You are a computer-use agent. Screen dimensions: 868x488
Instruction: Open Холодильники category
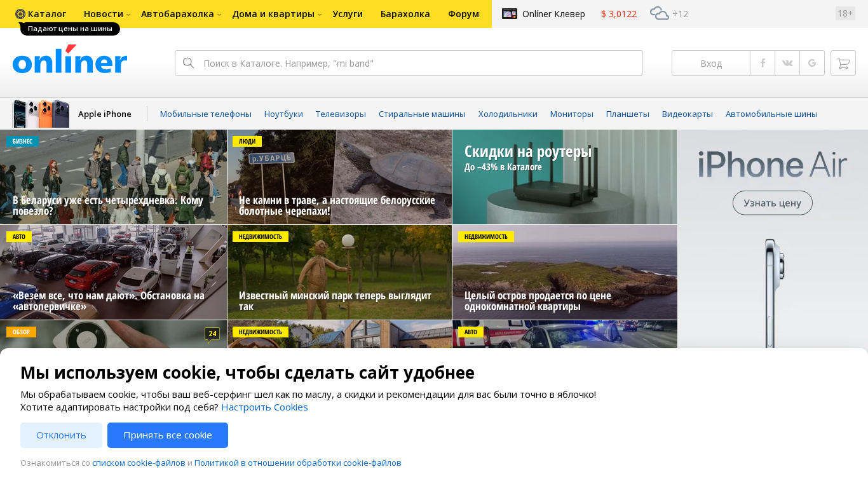(508, 114)
